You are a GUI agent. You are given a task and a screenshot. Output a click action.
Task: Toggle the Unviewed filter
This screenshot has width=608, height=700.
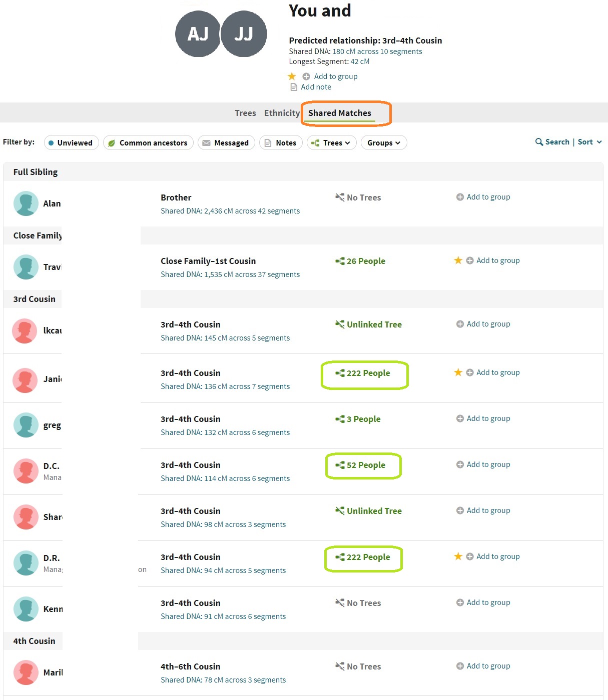coord(71,143)
